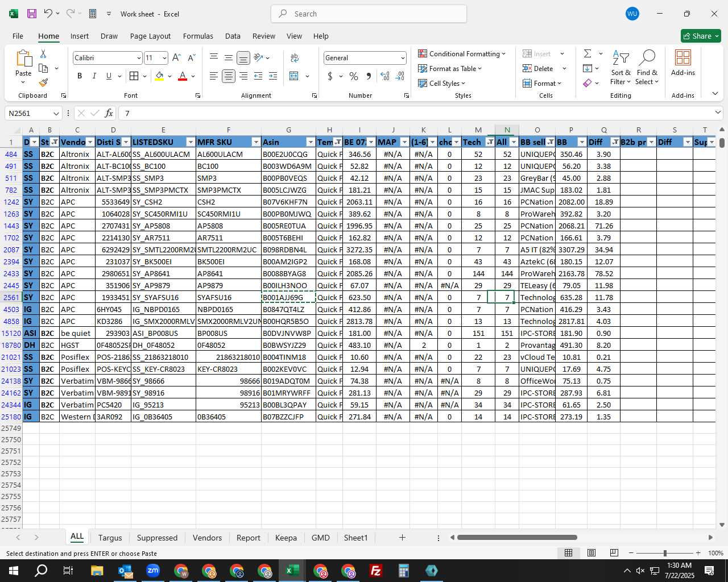Toggle Bold formatting
728x582 pixels.
(80, 76)
